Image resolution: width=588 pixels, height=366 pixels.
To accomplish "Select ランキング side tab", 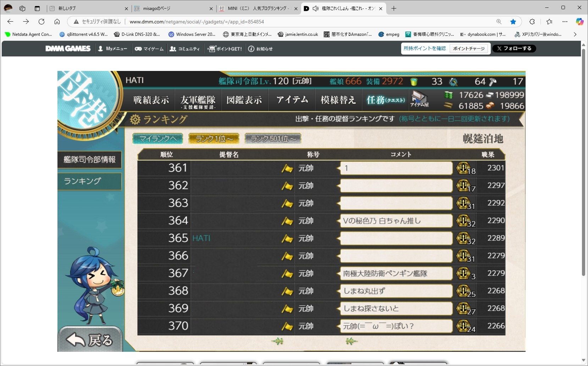I will [x=89, y=181].
